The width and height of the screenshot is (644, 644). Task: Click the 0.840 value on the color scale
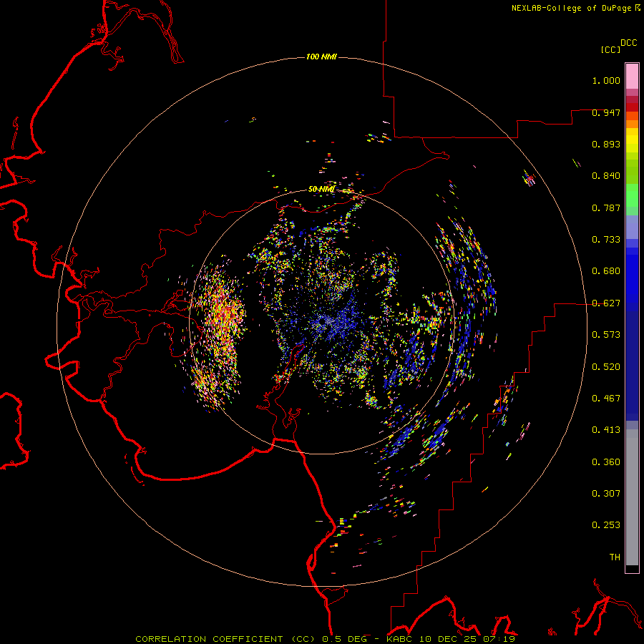[x=606, y=176]
